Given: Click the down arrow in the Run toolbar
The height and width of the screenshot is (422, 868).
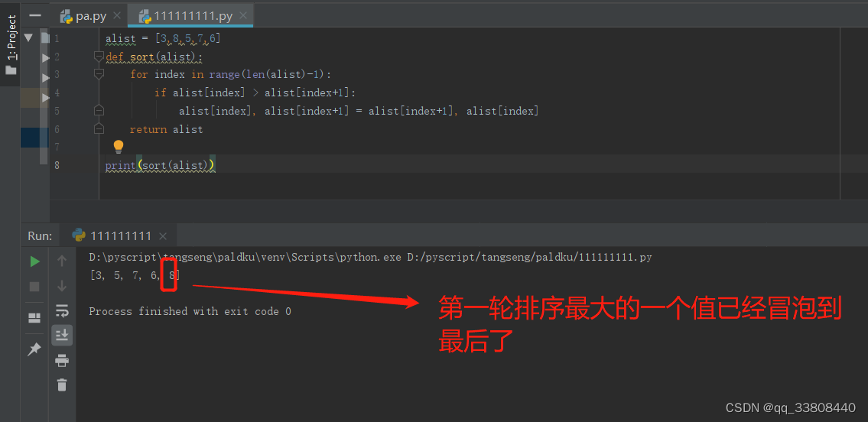Looking at the screenshot, I should coord(62,286).
